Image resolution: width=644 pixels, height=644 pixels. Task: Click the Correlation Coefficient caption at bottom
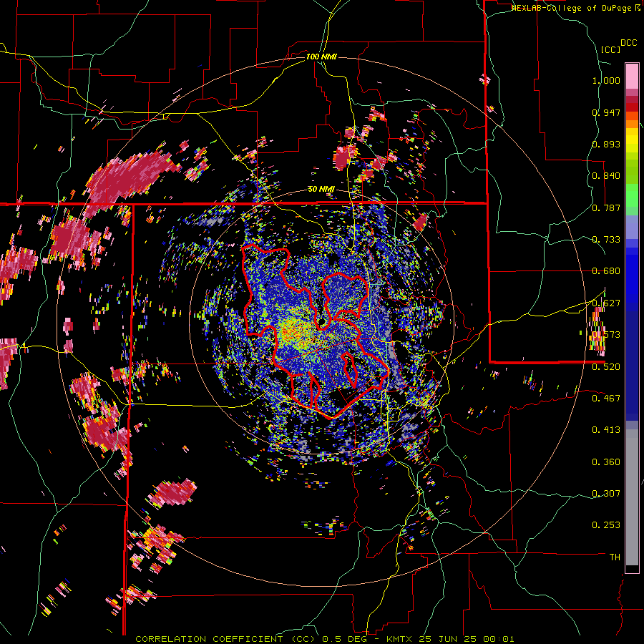(x=324, y=639)
